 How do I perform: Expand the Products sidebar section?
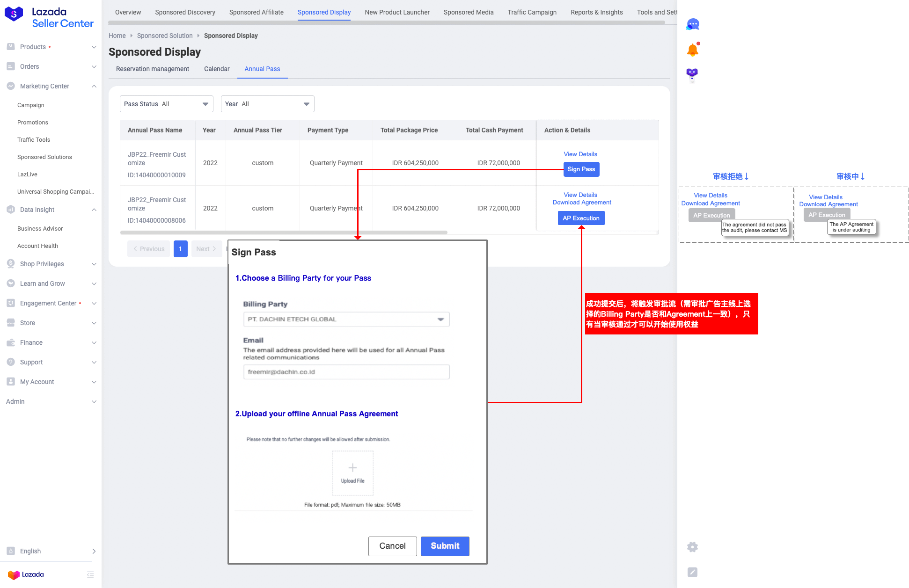point(94,47)
